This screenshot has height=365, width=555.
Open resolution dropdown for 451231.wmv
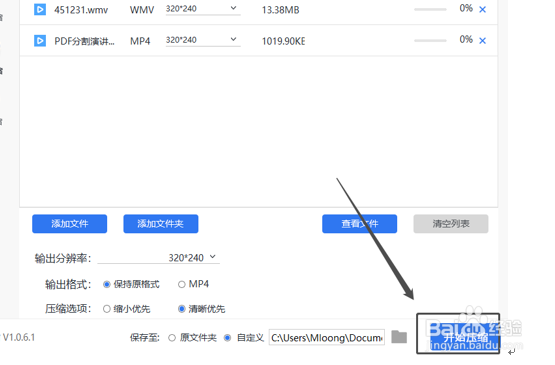203,9
